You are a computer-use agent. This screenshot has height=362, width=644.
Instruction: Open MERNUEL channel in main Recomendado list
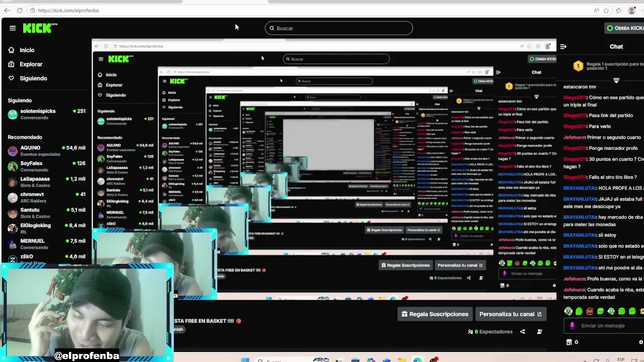46,244
